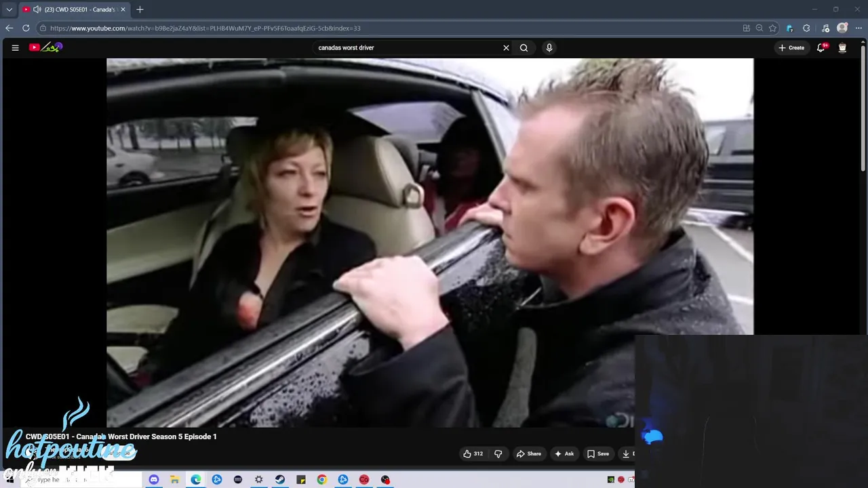The width and height of the screenshot is (868, 488).
Task: Open OBS Studio on the taskbar
Action: (385, 480)
